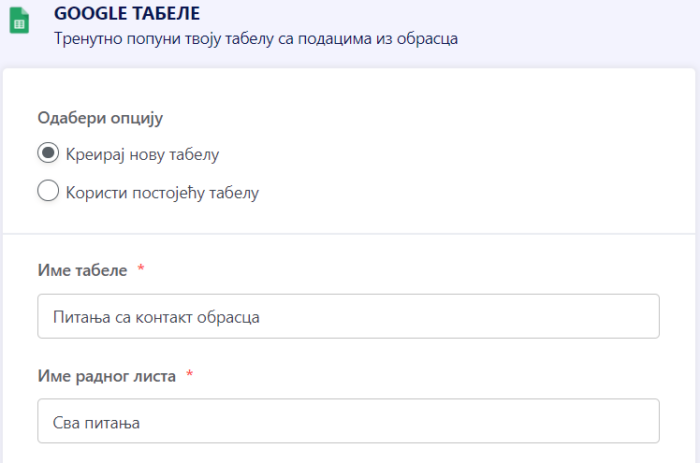Screen dimensions: 700x463
Task: Click the Google Sheets icon
Action: click(x=17, y=20)
